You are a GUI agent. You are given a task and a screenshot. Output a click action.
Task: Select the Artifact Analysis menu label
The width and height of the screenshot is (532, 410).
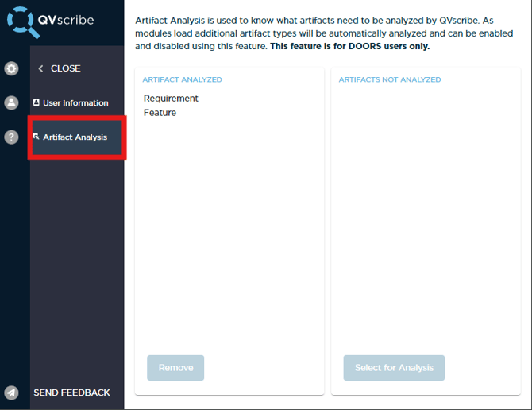[75, 137]
